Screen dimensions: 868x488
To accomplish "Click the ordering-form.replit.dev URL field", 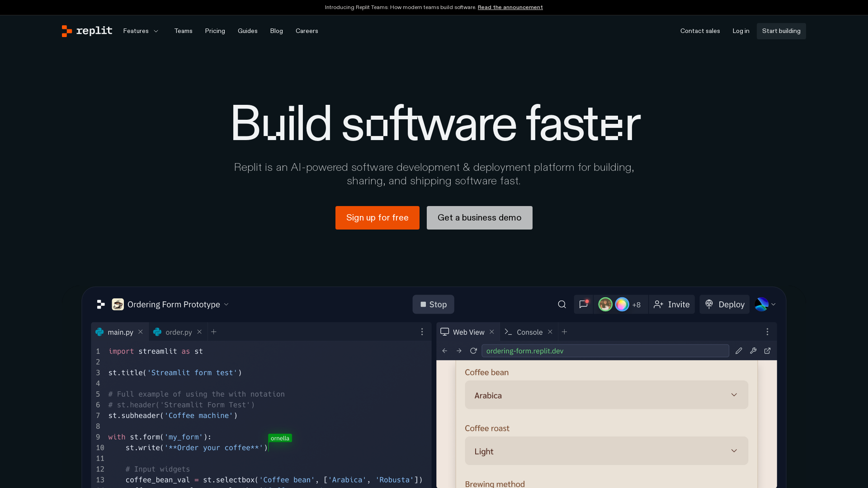I will (x=605, y=351).
